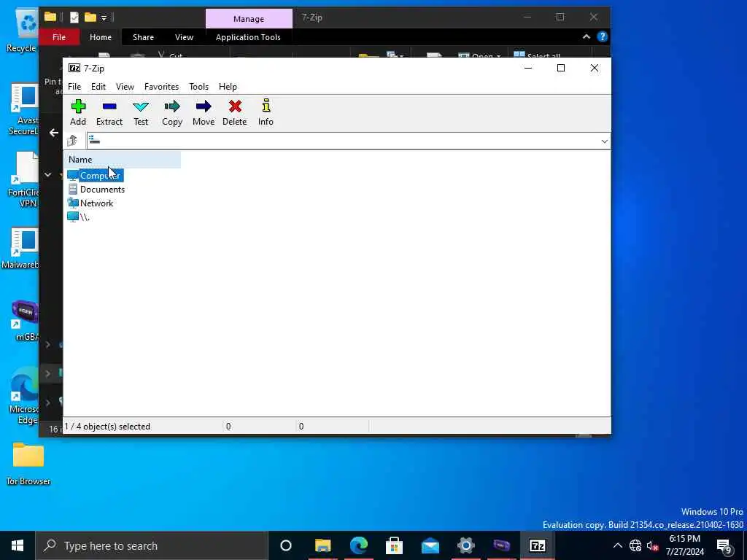Image resolution: width=747 pixels, height=560 pixels.
Task: Click the network tray icon
Action: pos(635,545)
